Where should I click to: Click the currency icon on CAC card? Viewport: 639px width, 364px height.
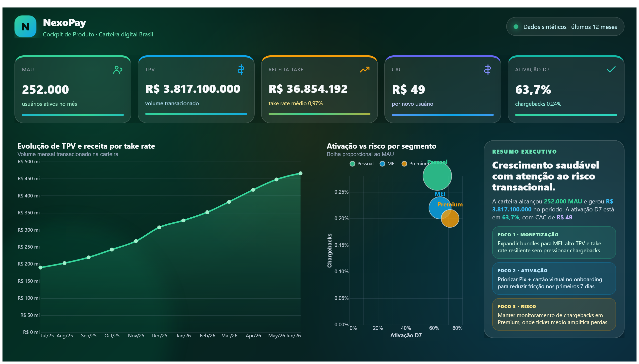487,70
